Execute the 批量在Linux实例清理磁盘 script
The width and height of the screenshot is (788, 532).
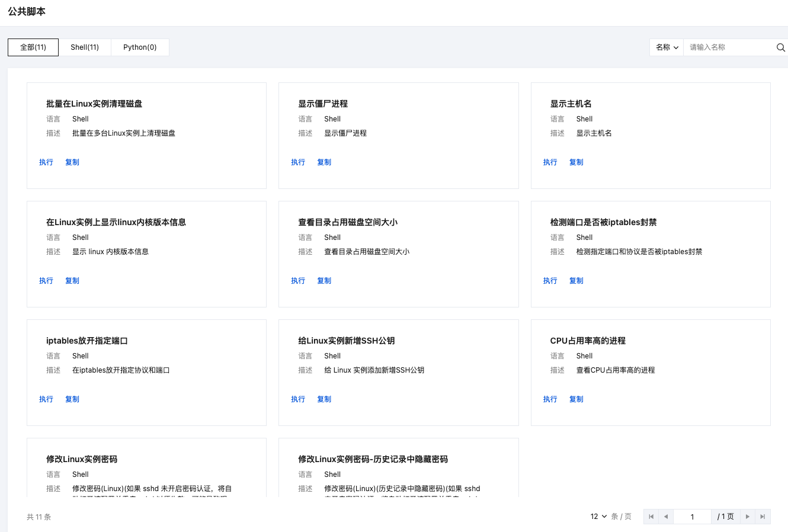(46, 162)
